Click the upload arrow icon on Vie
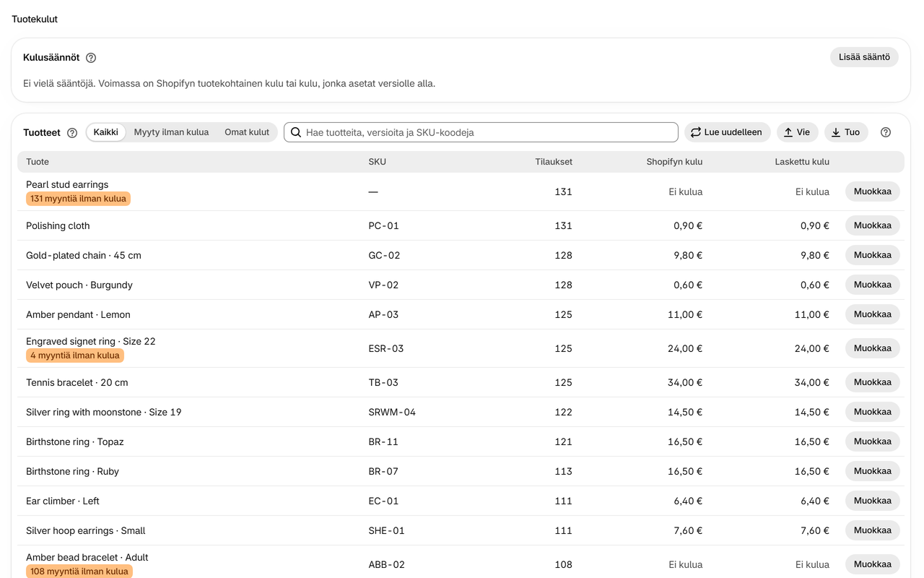Image resolution: width=924 pixels, height=578 pixels. click(x=788, y=132)
